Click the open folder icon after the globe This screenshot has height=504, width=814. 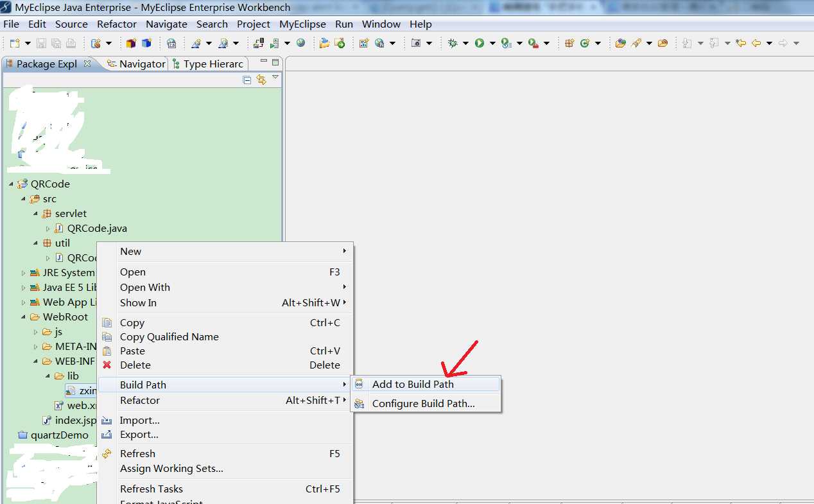click(324, 43)
